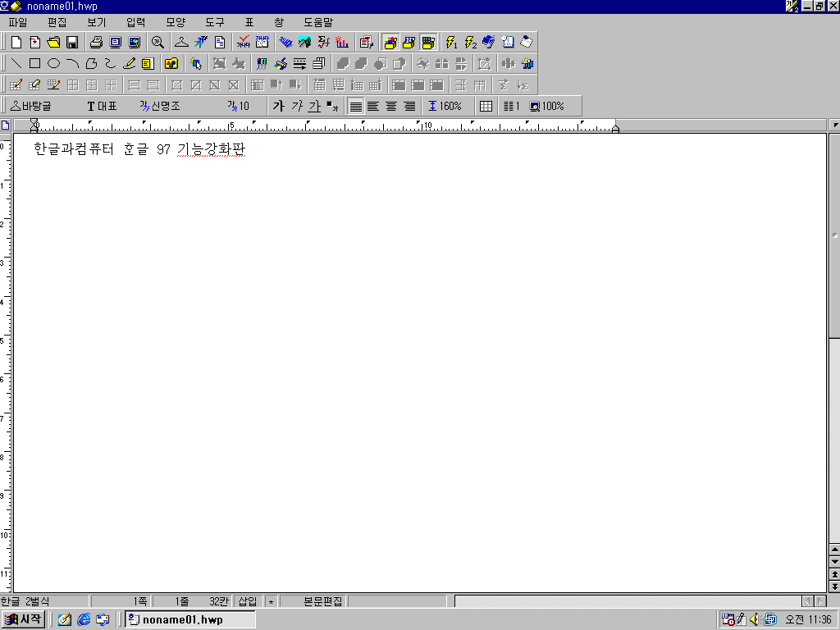Open the 신명조 font dropdown
This screenshot has width=840, height=630.
click(160, 106)
